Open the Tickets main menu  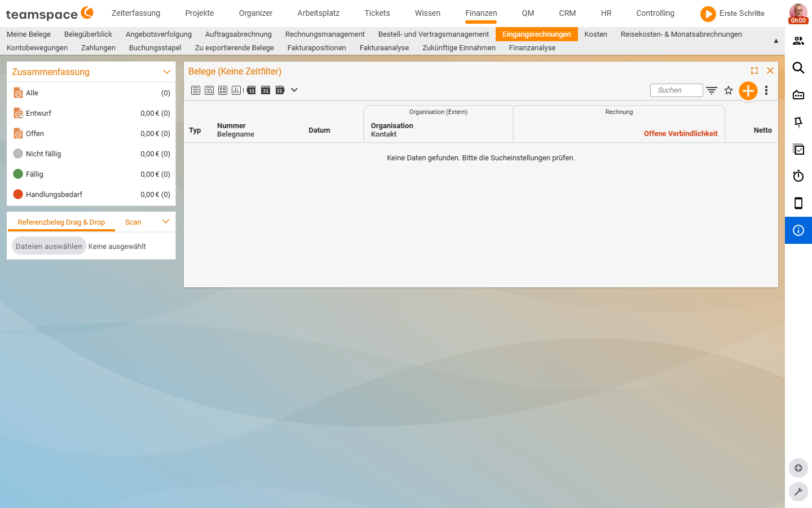(x=377, y=13)
